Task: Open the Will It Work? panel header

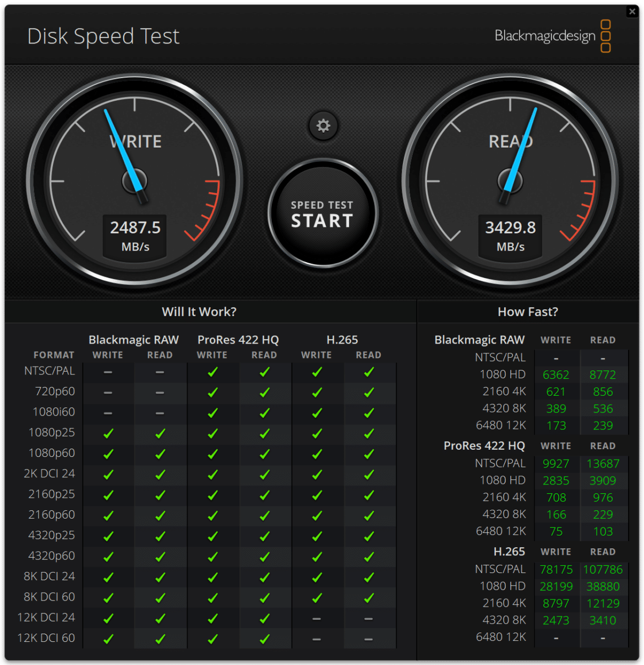Action: click(199, 312)
